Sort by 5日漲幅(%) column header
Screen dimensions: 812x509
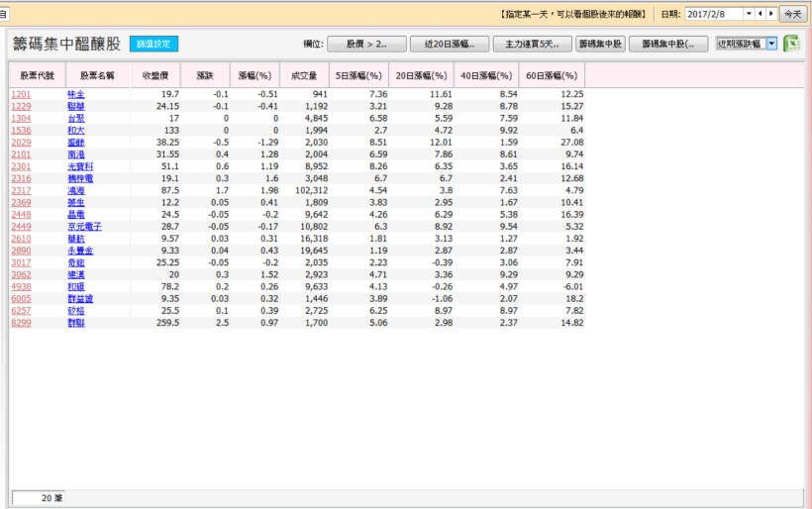click(358, 75)
